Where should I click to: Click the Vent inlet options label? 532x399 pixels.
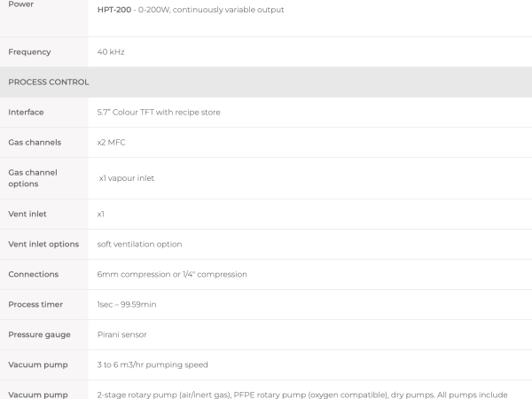tap(43, 245)
